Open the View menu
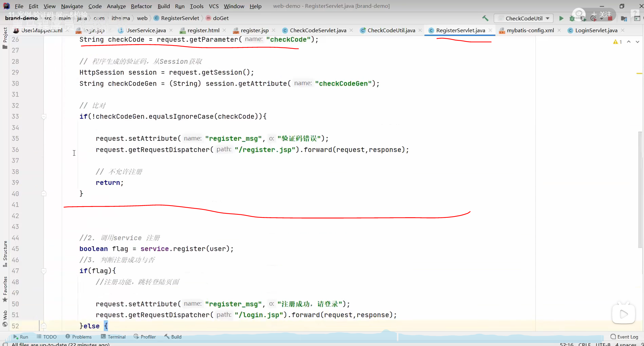This screenshot has height=346, width=644. [50, 6]
